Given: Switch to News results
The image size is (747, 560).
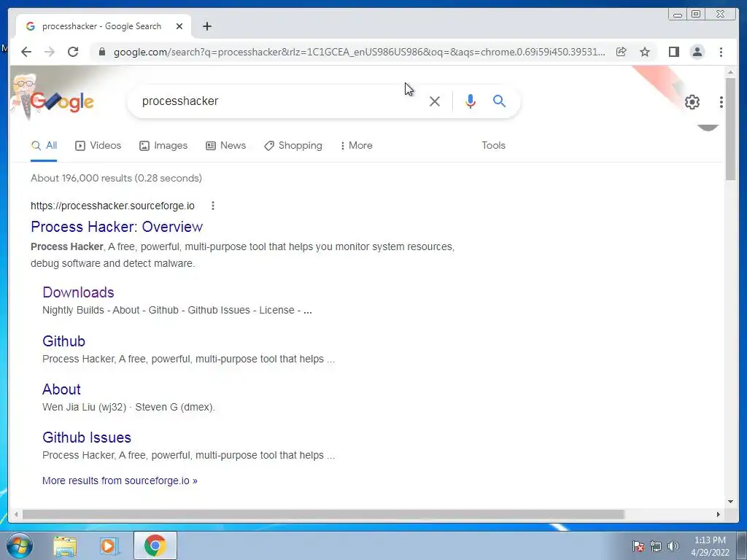Looking at the screenshot, I should (226, 146).
